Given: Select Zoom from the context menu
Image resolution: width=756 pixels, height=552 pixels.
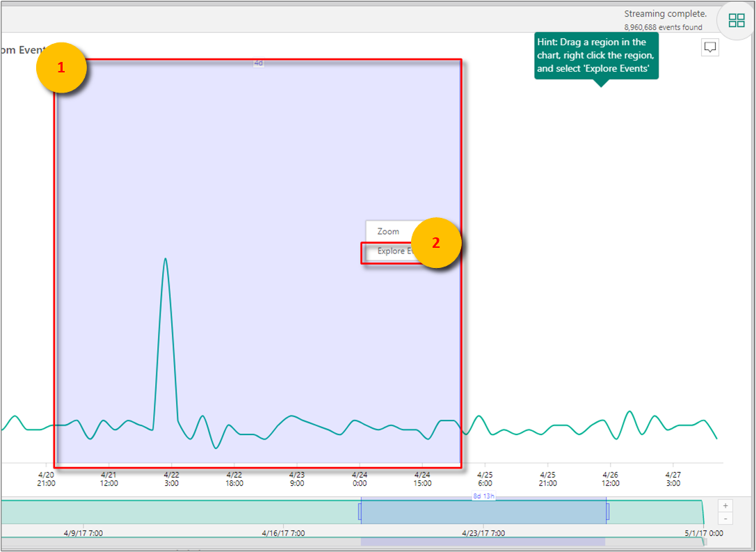Looking at the screenshot, I should click(x=388, y=231).
